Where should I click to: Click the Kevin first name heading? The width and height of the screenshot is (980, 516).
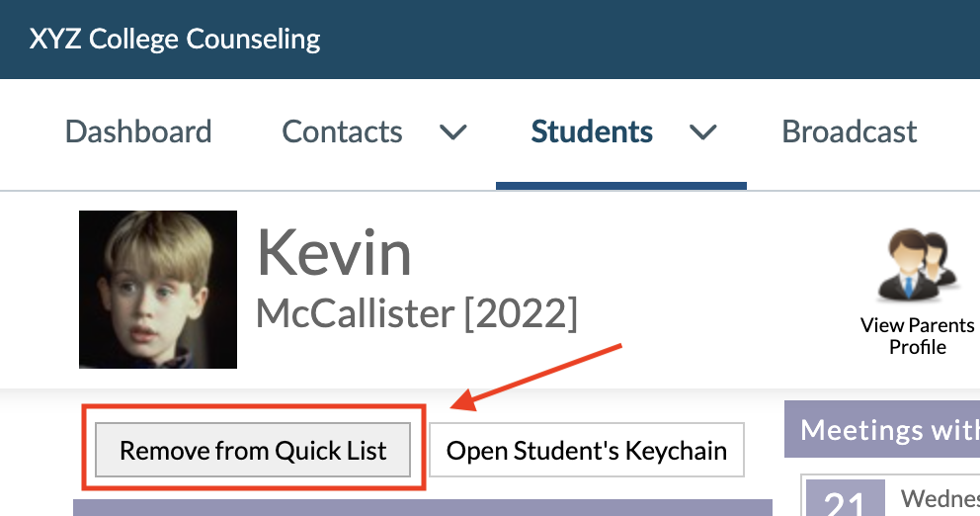click(x=334, y=253)
